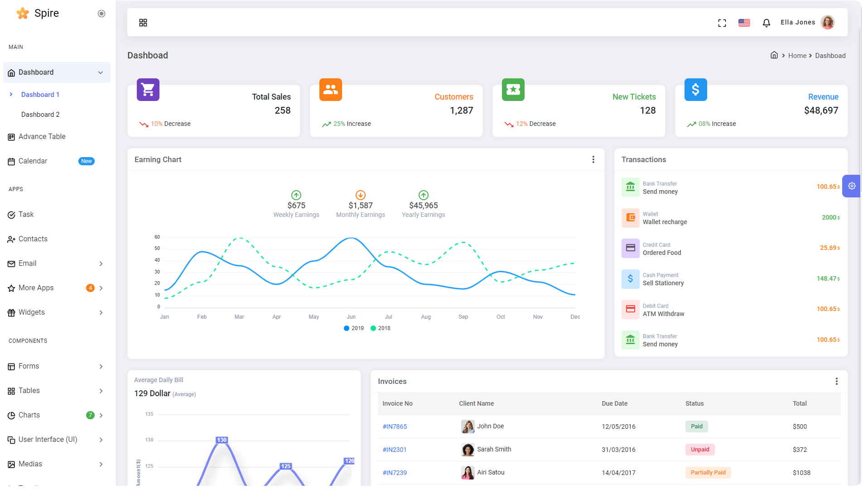This screenshot has height=489, width=868.
Task: Open the notifications bell
Action: click(x=766, y=23)
